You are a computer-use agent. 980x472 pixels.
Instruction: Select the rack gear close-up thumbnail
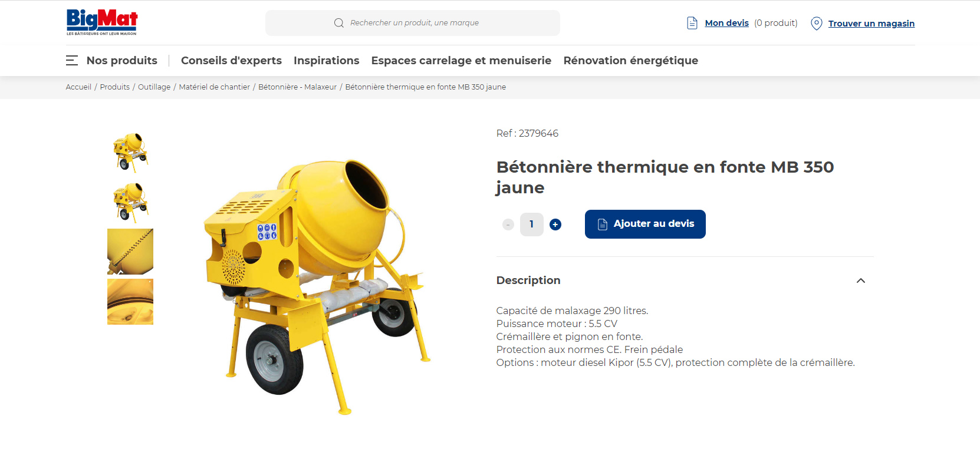(x=130, y=252)
